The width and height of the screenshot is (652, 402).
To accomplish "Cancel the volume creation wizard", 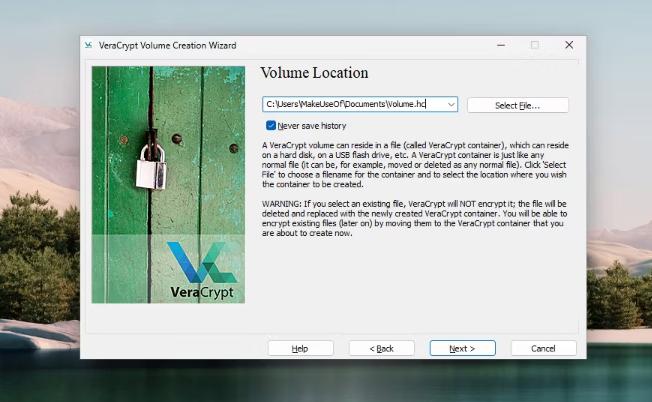I will (x=543, y=348).
